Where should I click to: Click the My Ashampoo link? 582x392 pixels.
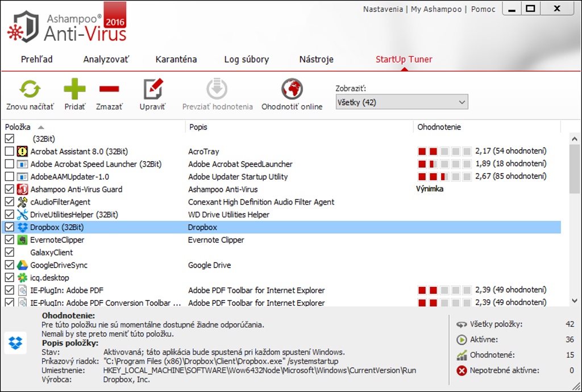click(x=436, y=9)
